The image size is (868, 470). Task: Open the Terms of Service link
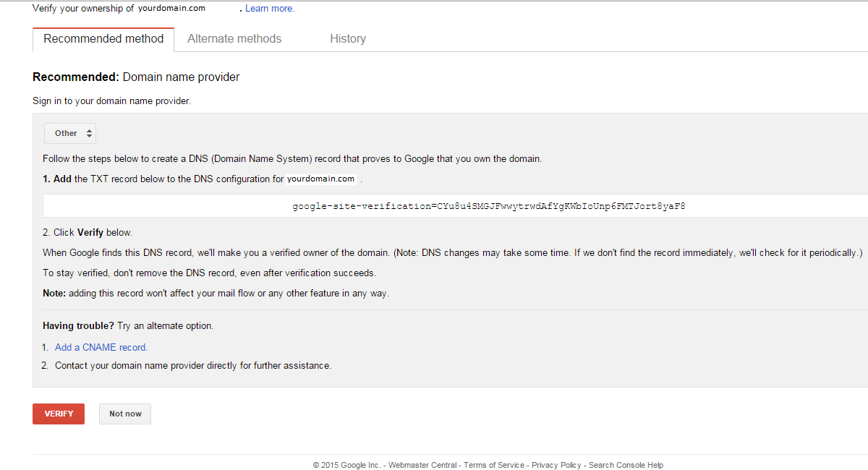pos(494,465)
